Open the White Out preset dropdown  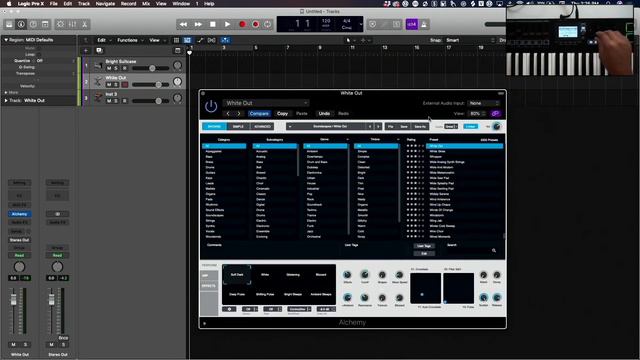pos(266,103)
